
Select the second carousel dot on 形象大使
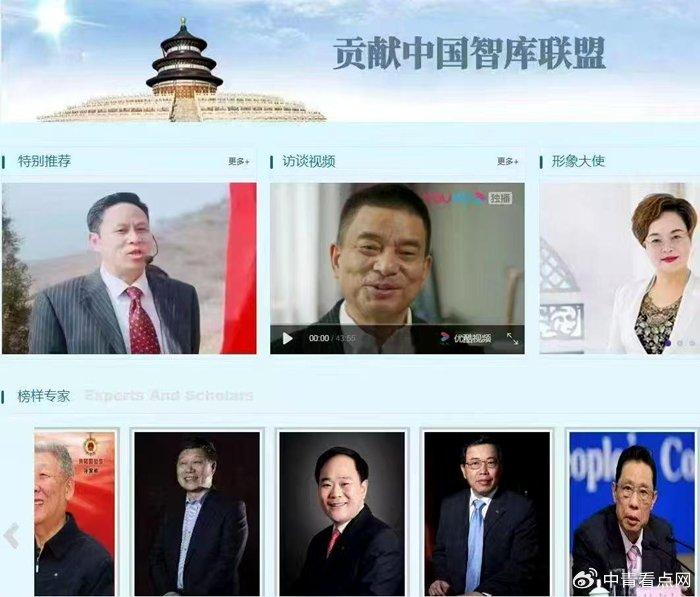click(x=680, y=343)
